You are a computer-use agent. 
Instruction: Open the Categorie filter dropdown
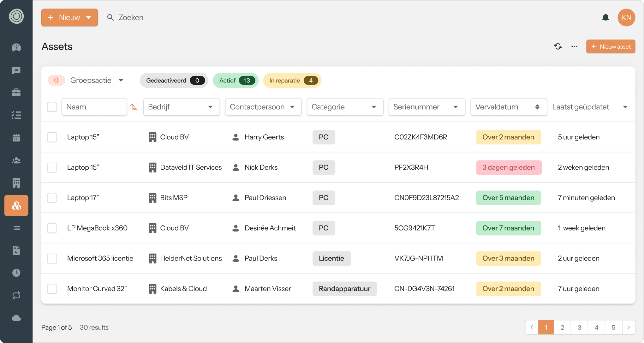pos(345,107)
